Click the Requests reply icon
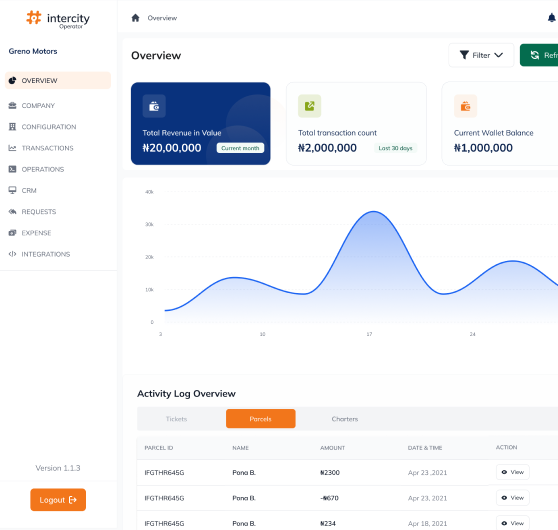Viewport: 558px width, 530px height. [12, 211]
